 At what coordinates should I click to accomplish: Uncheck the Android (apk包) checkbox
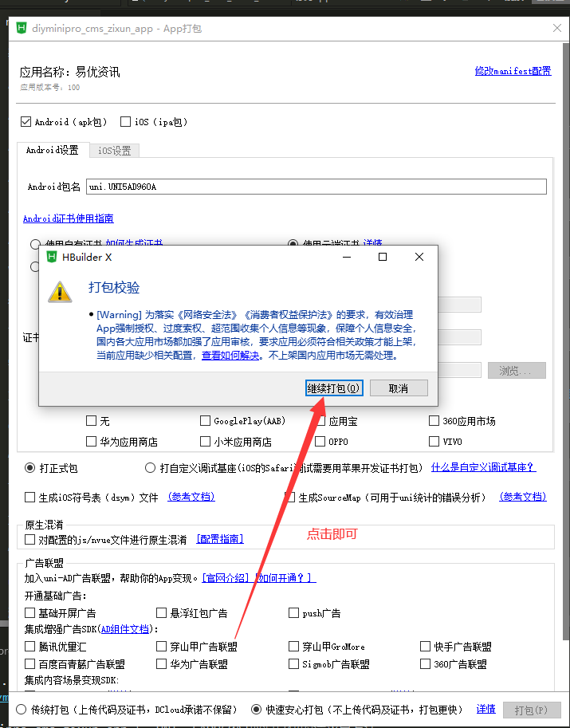(x=26, y=122)
